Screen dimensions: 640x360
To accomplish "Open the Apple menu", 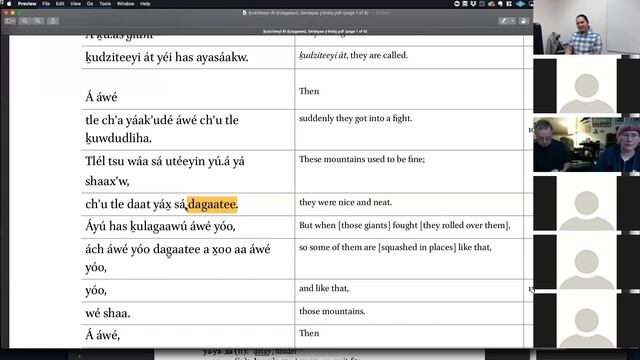I will [x=9, y=4].
